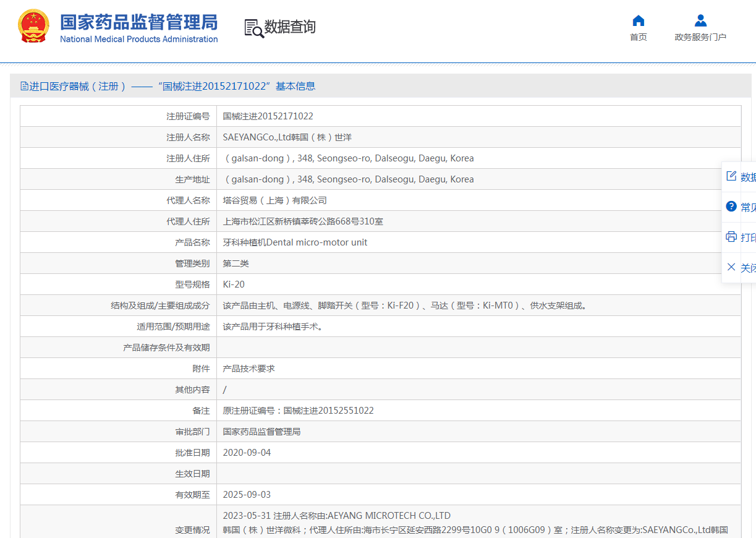The width and height of the screenshot is (756, 538).
Task: Click the expiry date 2025-09-03
Action: 247,495
